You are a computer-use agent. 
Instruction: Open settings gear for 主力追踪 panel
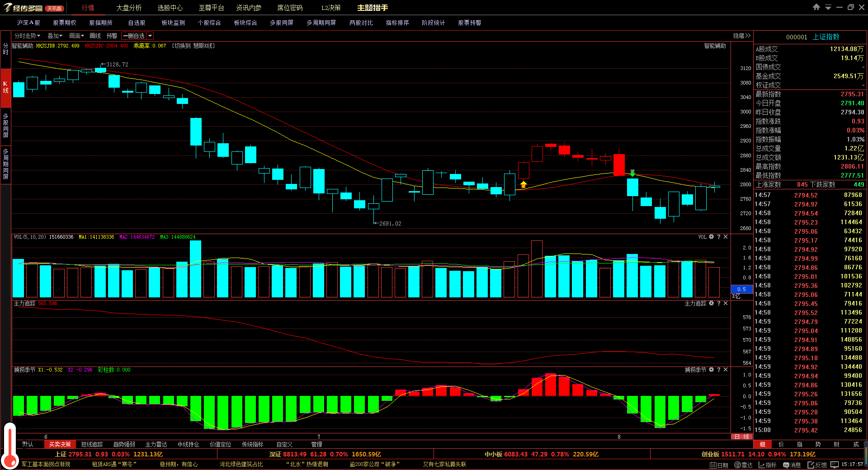[711, 303]
